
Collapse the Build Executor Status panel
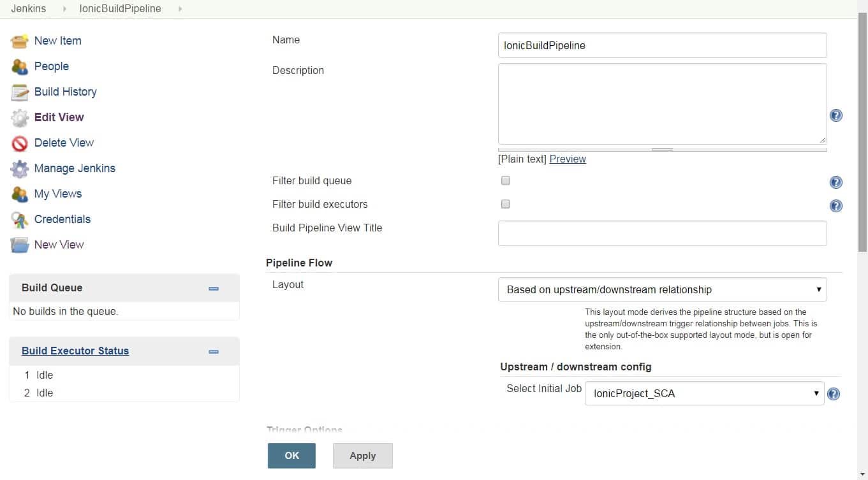214,352
